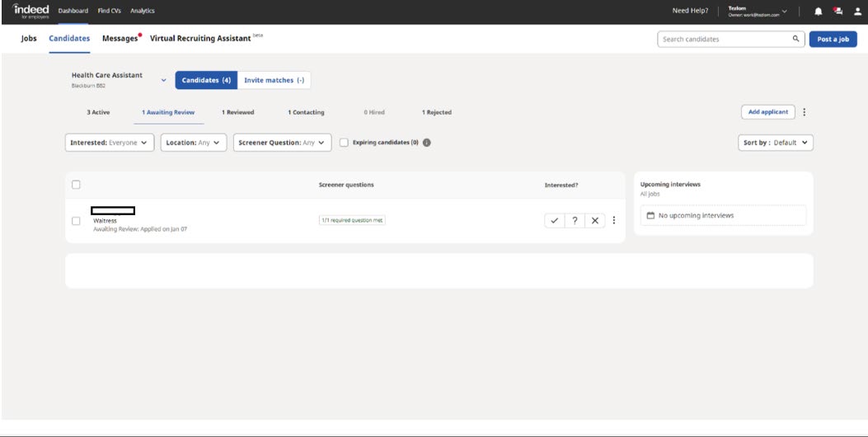Open the Sort by: Default dropdown
The height and width of the screenshot is (437, 868).
click(776, 143)
